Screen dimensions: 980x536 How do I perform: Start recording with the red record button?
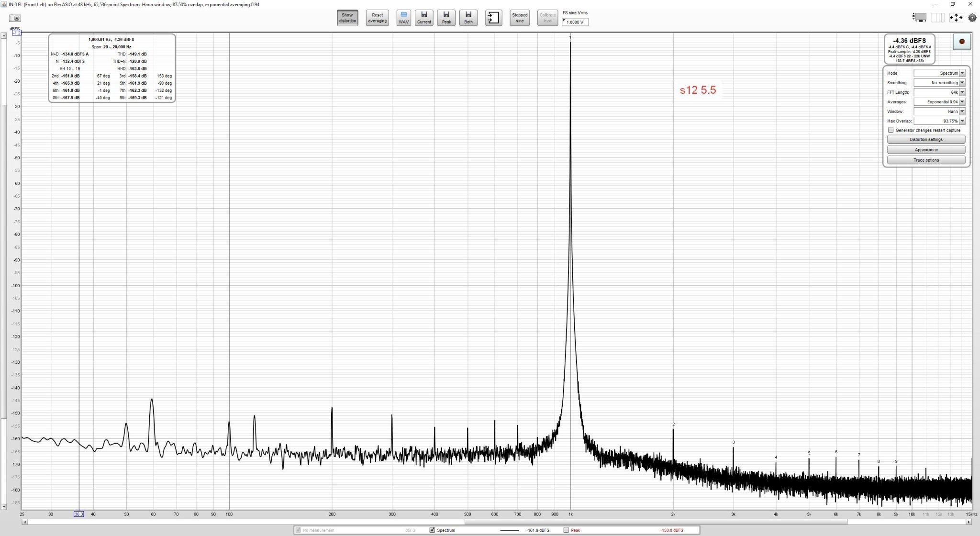point(962,42)
